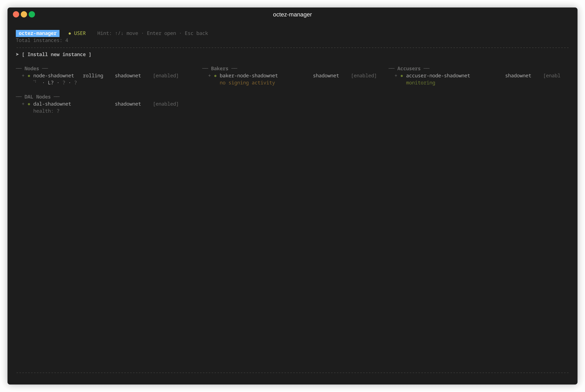Toggle the [enabled] flag on dal-shadownet
Image resolution: width=585 pixels, height=392 pixels.
[166, 104]
